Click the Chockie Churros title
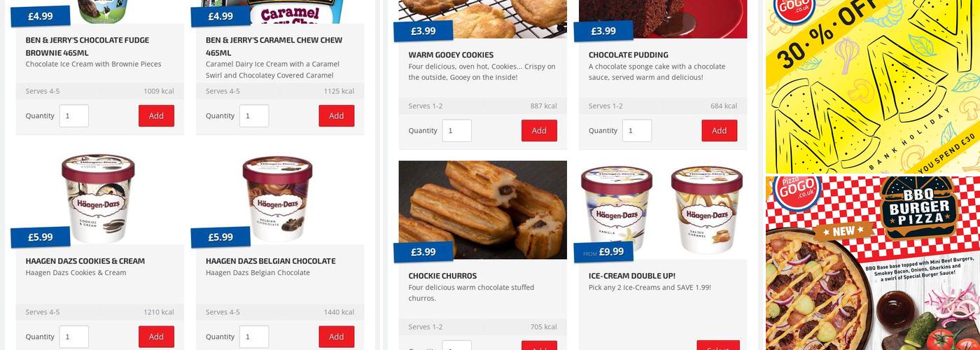 click(442, 276)
